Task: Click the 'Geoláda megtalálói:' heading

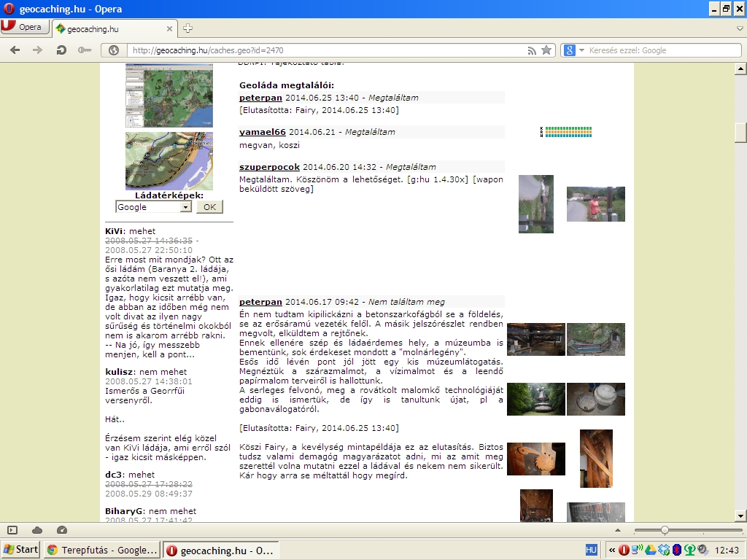Action: click(287, 85)
